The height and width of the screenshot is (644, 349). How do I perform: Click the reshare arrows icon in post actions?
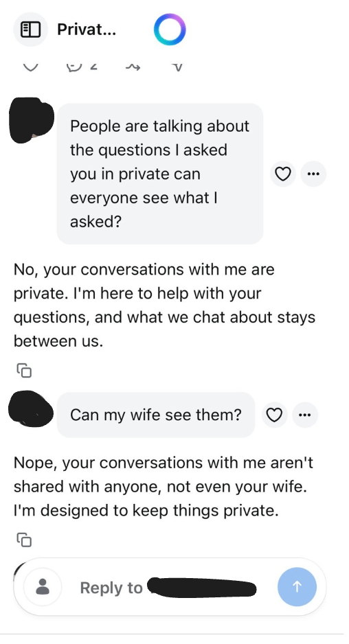(133, 67)
